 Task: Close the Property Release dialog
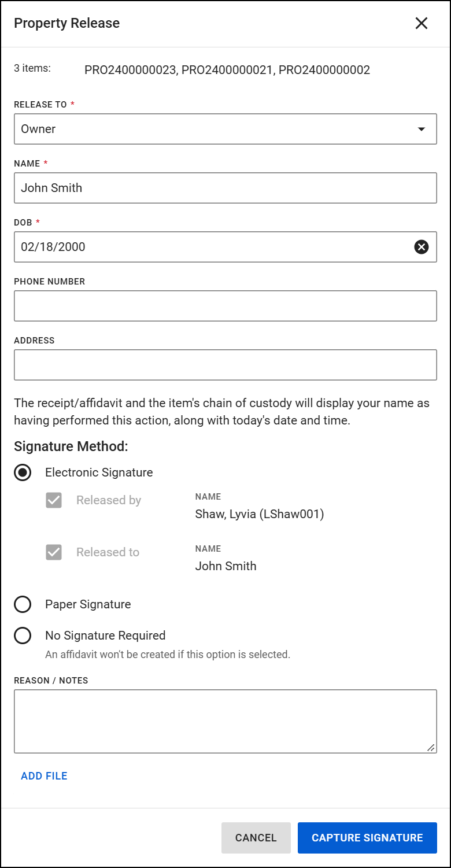point(421,23)
